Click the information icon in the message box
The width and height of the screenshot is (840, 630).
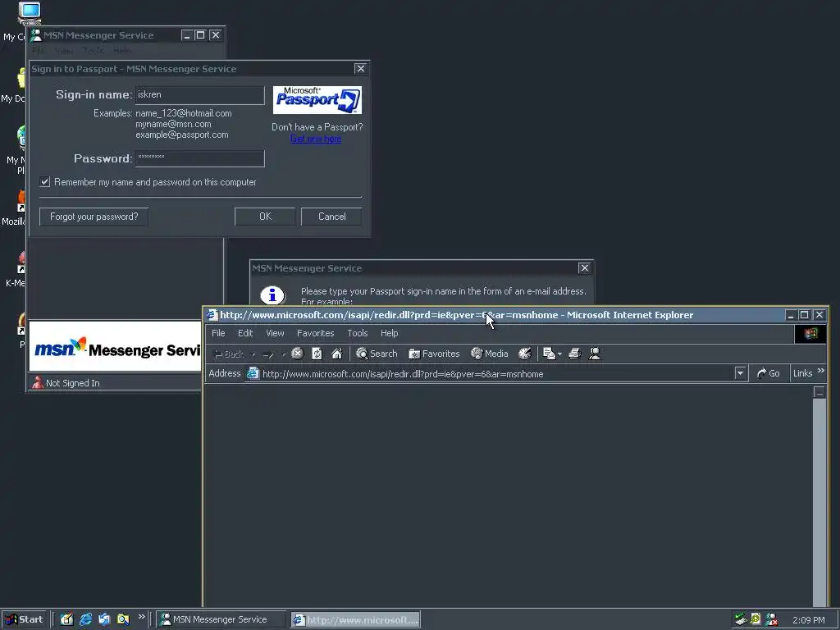point(272,294)
